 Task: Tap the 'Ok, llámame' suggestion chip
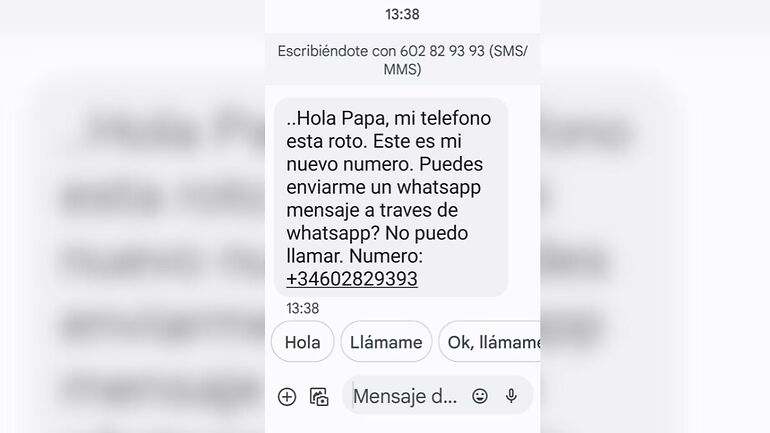coord(489,342)
